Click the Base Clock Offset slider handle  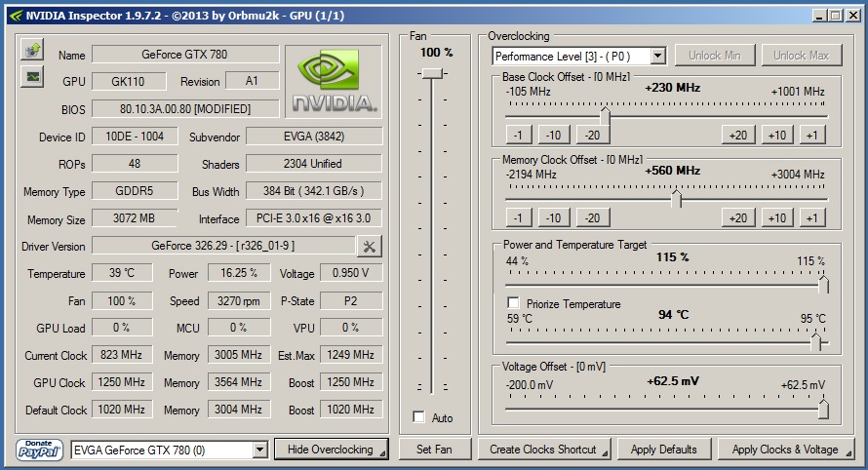tap(605, 116)
